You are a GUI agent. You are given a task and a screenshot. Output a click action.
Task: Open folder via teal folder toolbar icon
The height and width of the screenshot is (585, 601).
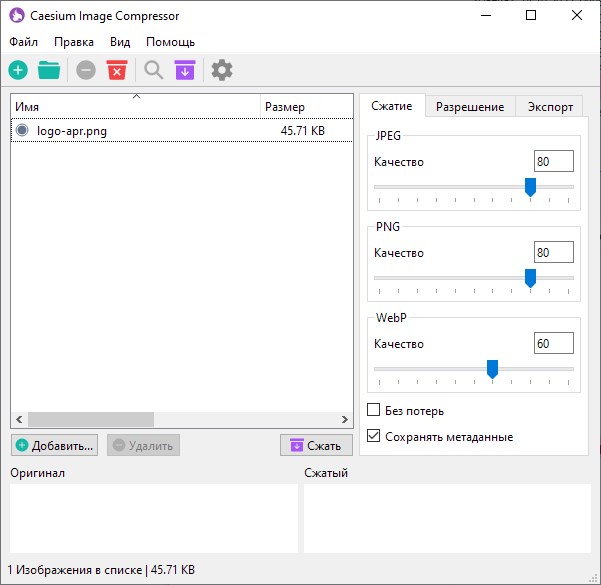pos(49,70)
